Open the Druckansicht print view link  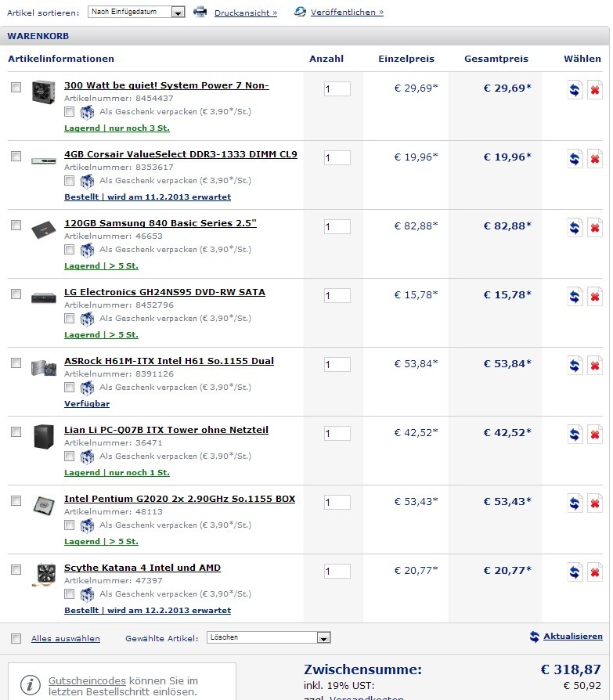(246, 13)
